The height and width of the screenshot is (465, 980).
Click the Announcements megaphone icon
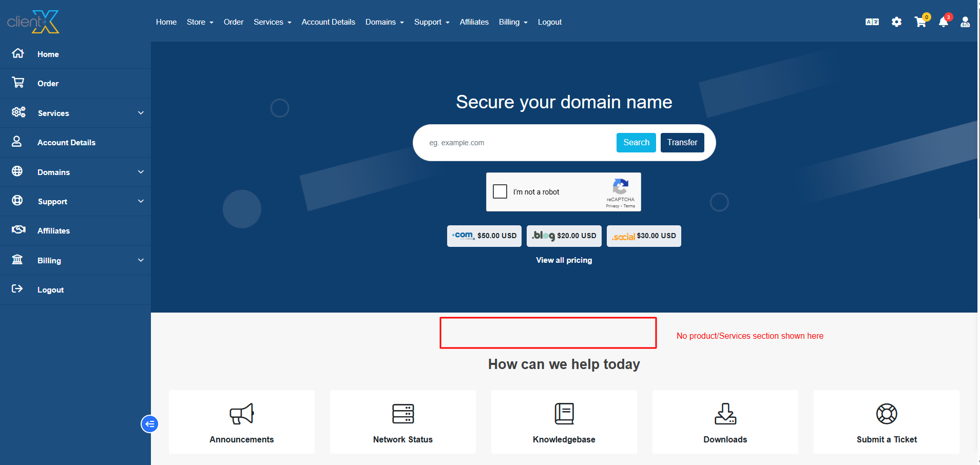click(x=242, y=414)
